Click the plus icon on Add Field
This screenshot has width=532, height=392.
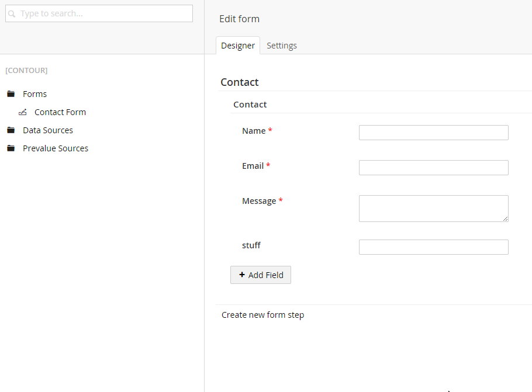tap(242, 275)
